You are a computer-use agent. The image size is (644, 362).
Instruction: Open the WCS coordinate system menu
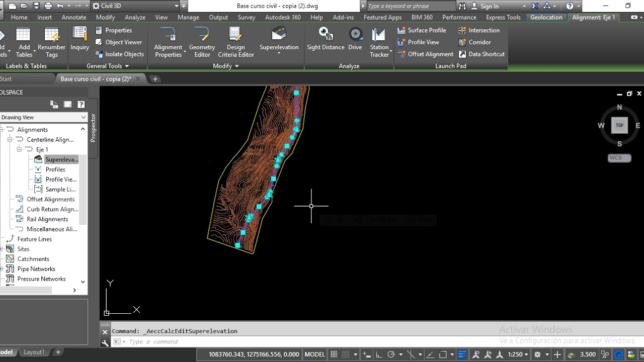(x=619, y=158)
